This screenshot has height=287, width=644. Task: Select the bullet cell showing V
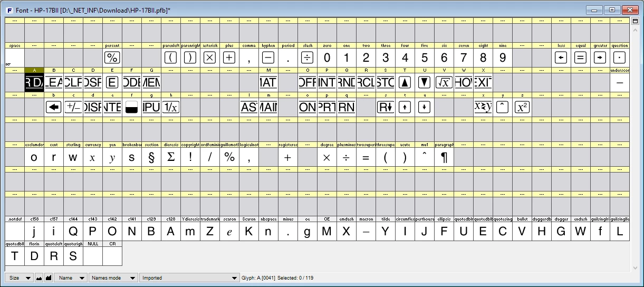pos(522,231)
